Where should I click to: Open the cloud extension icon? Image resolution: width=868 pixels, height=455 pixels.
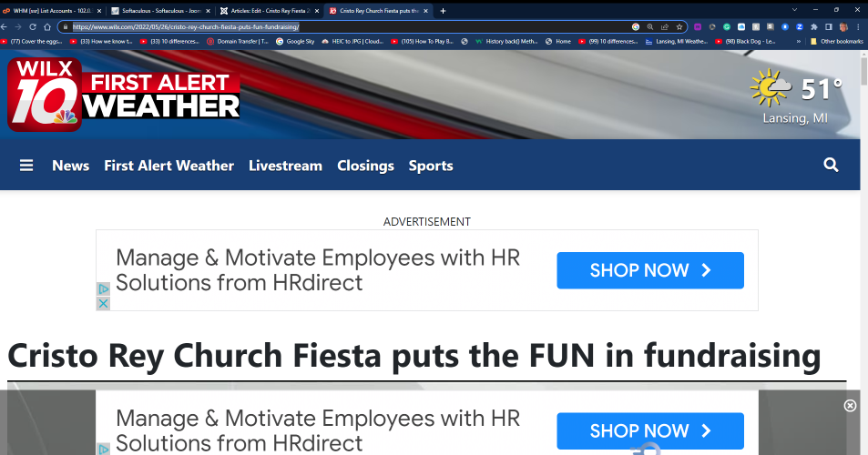click(x=741, y=26)
